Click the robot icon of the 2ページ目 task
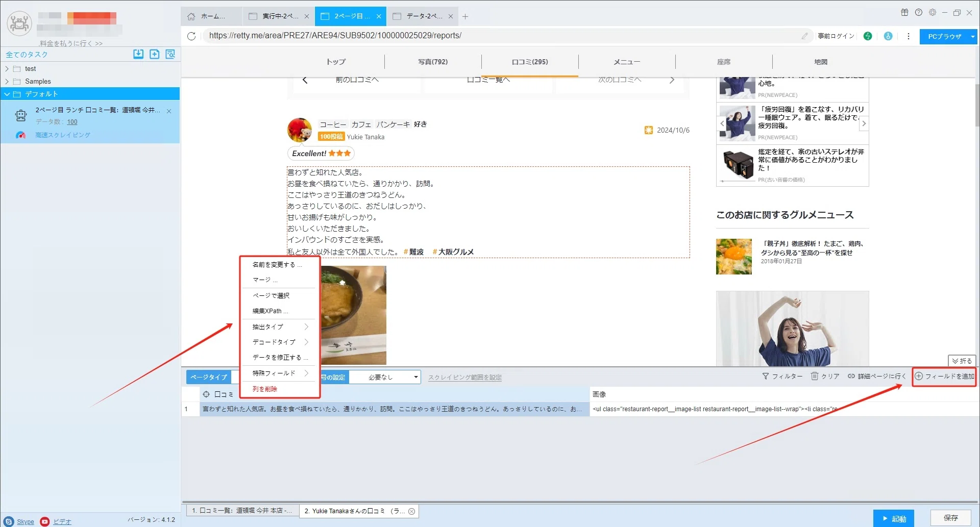The width and height of the screenshot is (980, 527). (x=21, y=116)
